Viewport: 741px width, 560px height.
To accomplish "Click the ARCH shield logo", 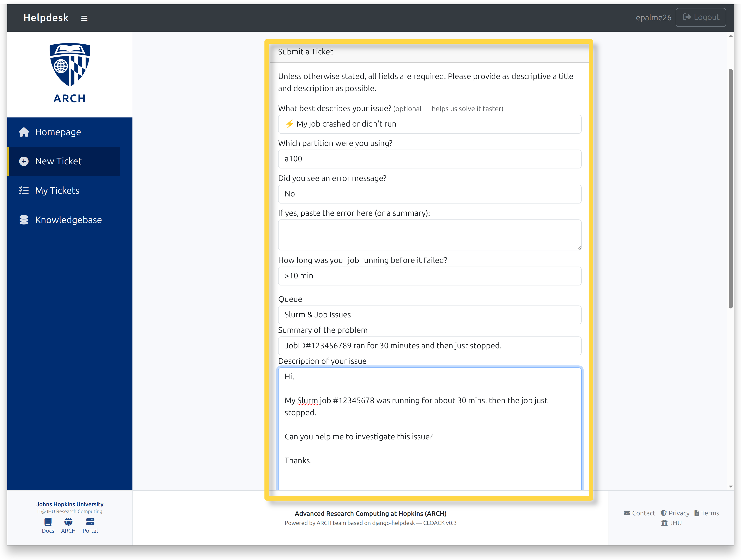I will pos(70,64).
